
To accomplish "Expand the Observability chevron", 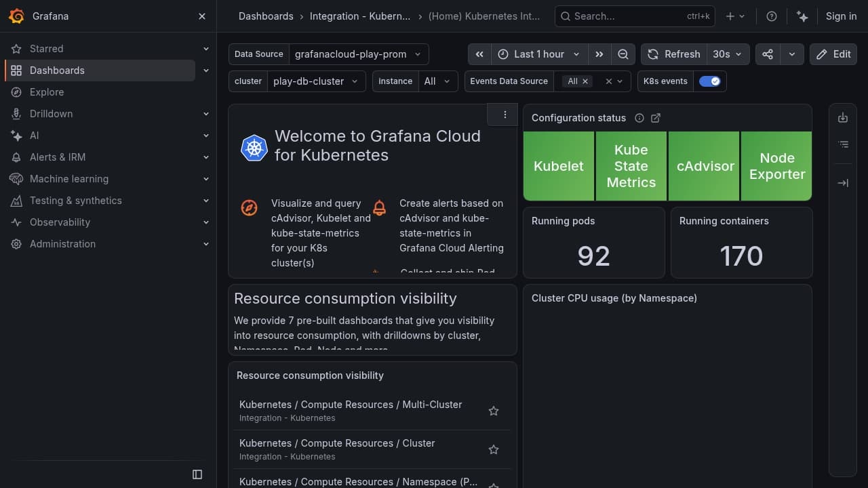I will (206, 222).
